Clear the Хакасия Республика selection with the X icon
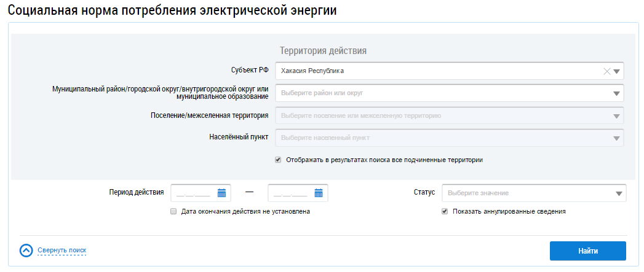 pyautogui.click(x=607, y=71)
